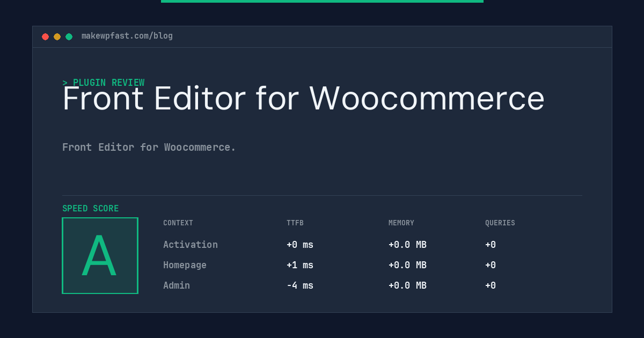Click the makewpfast.com/blog address text
The height and width of the screenshot is (338, 644).
127,36
